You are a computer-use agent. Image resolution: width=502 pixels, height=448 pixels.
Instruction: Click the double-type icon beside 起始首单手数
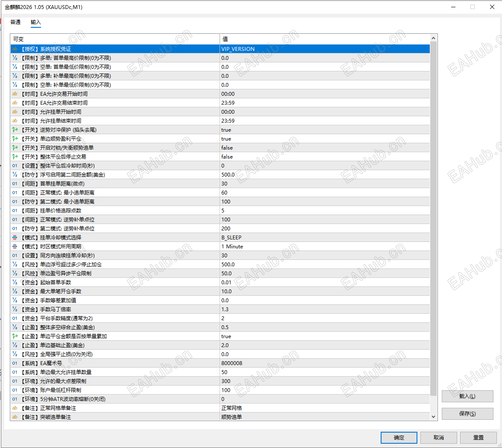click(x=15, y=283)
